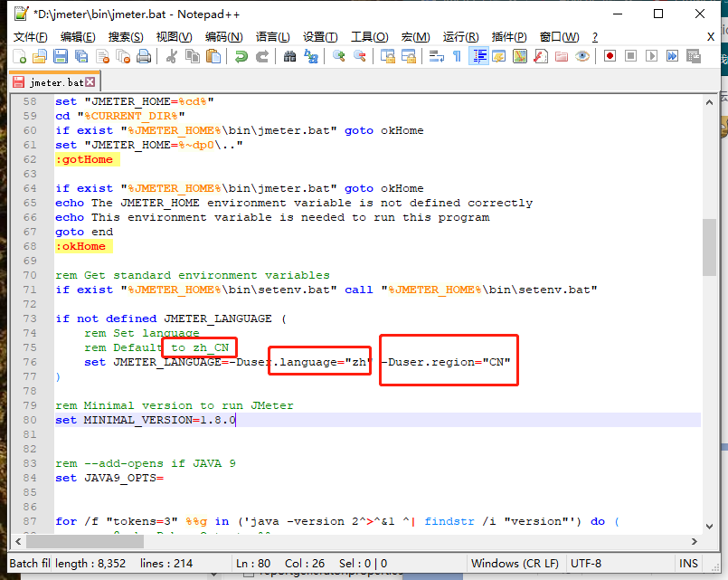This screenshot has width=728, height=580.
Task: Open Folder as Workspace icon
Action: point(562,56)
